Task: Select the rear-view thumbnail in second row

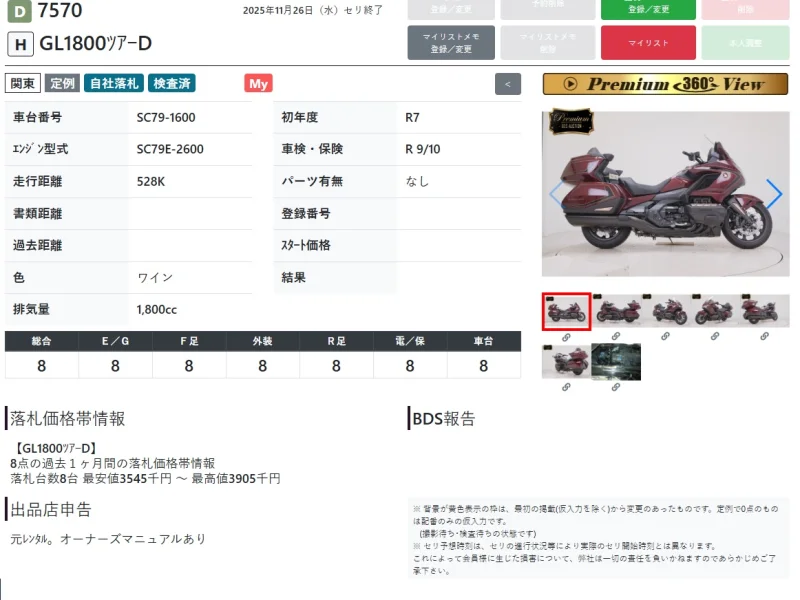Action: click(x=566, y=362)
